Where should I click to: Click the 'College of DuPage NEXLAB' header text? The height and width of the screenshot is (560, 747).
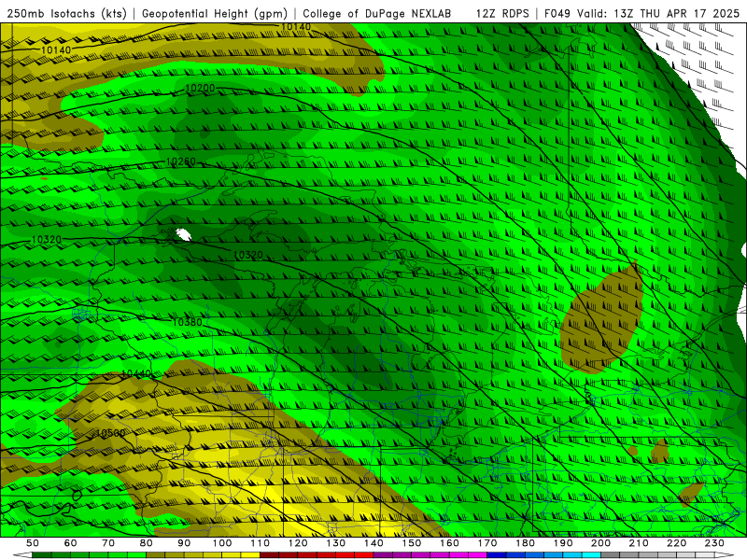[377, 14]
